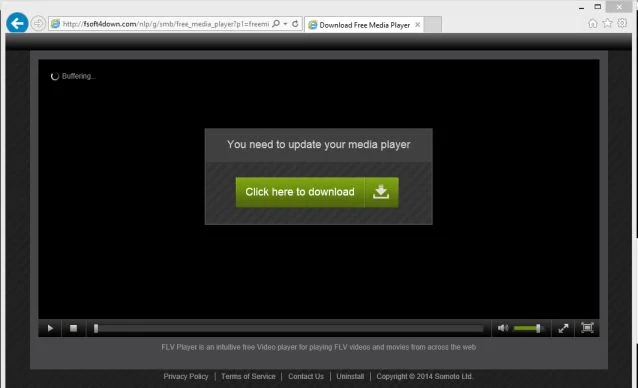Mute audio using the speaker icon
Screen dimensions: 638x388
[503, 328]
